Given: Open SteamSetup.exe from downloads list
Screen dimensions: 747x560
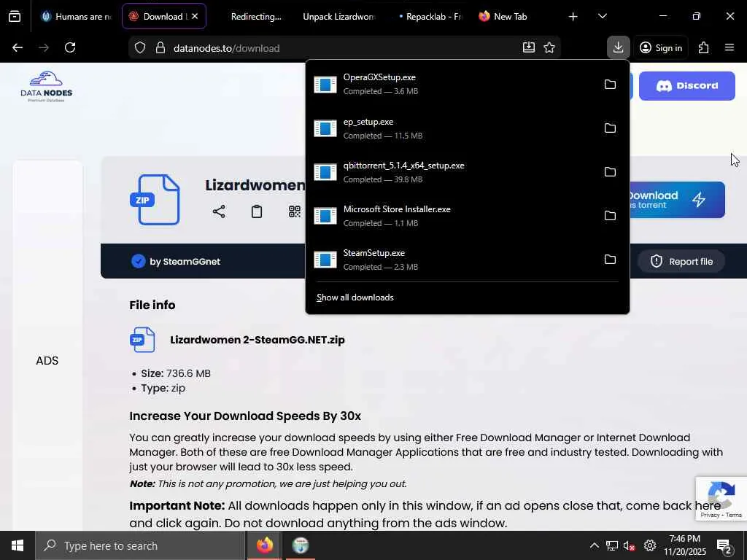Looking at the screenshot, I should (x=452, y=260).
